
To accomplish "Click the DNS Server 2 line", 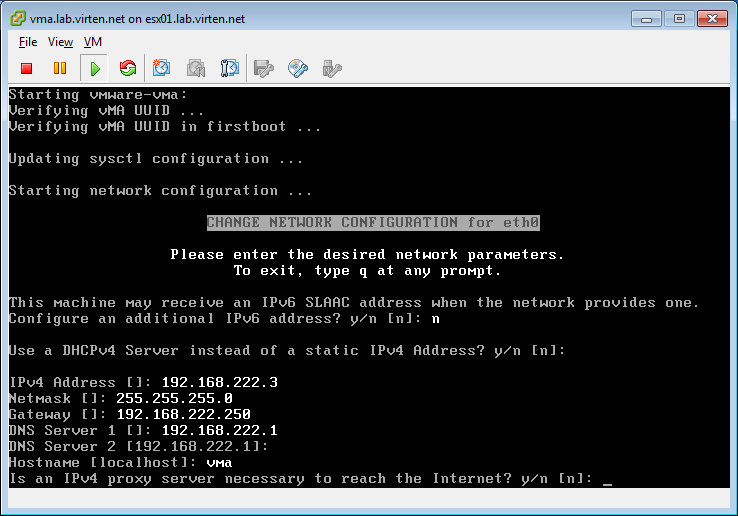I will click(x=139, y=446).
